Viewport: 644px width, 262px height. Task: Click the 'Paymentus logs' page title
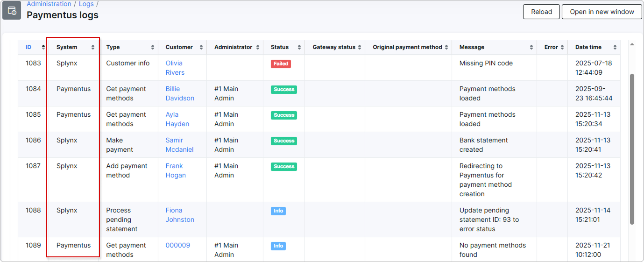click(63, 15)
